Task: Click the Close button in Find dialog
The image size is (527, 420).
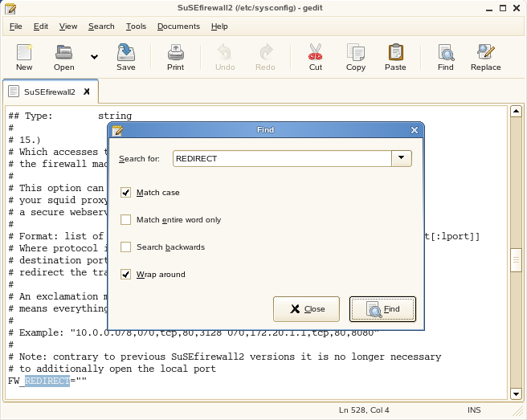Action: click(x=306, y=309)
